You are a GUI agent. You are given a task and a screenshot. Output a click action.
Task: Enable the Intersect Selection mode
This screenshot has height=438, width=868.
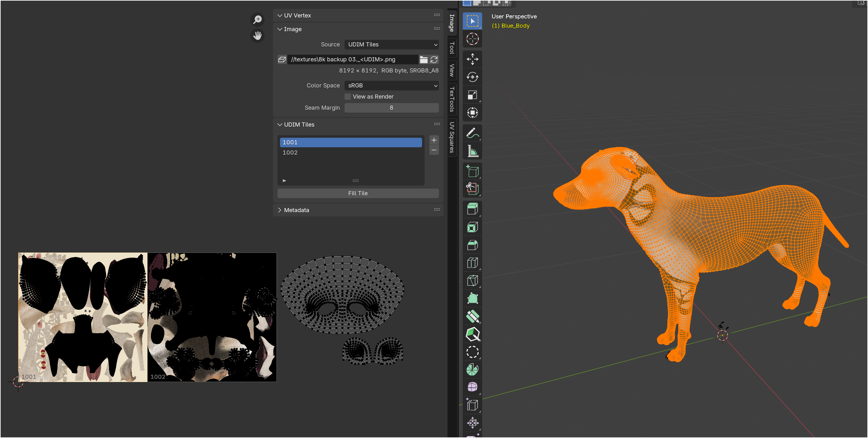[506, 3]
